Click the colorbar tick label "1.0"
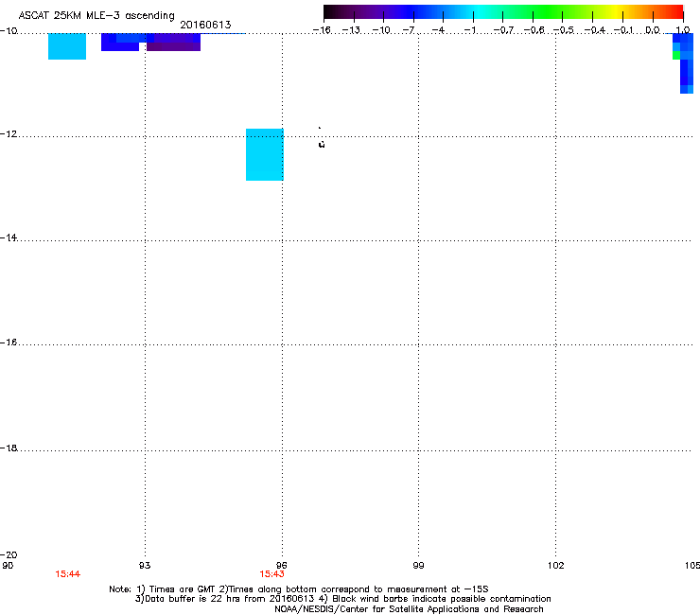 [683, 30]
